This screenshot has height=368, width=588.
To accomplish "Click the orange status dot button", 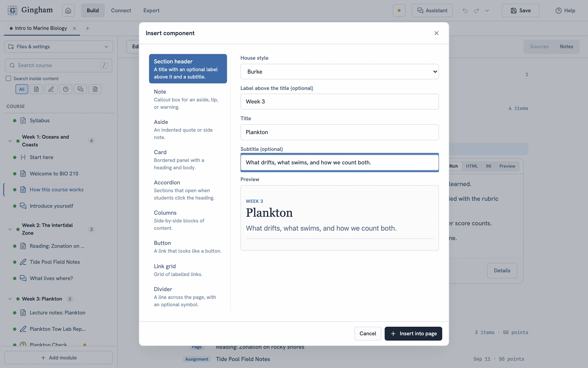I will 399,10.
